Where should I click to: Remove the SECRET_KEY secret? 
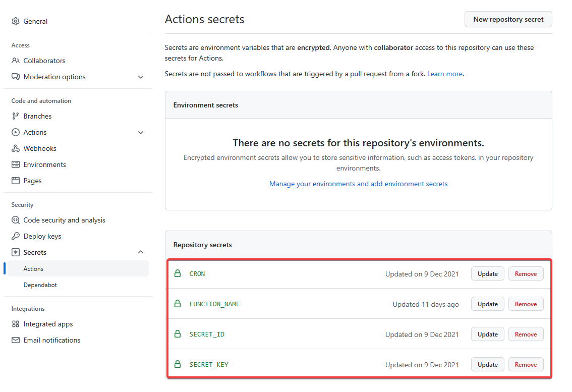click(526, 365)
